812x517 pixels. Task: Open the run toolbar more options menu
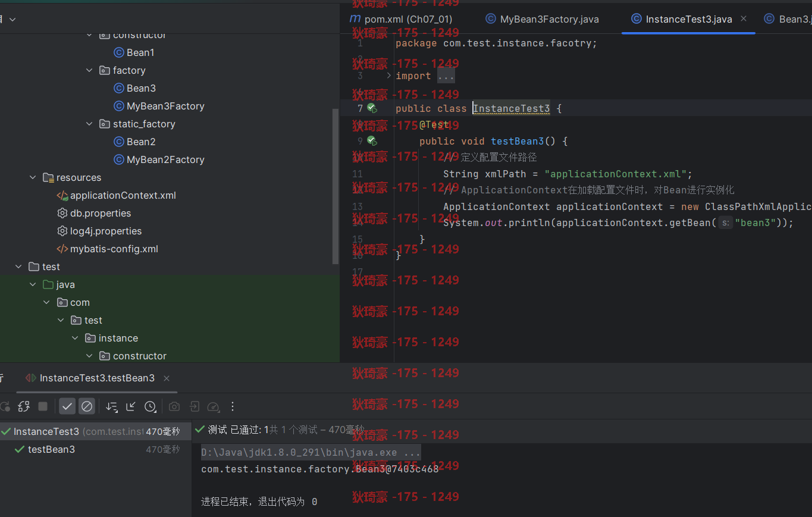pos(233,406)
